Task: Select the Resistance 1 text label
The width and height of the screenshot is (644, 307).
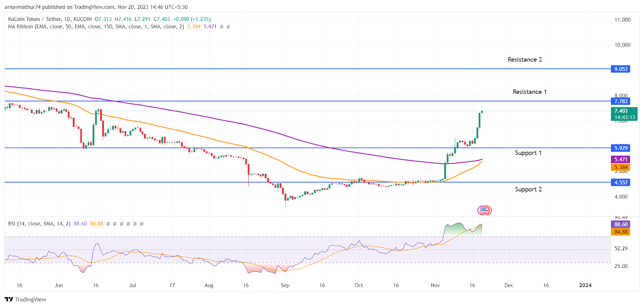Action: point(530,92)
